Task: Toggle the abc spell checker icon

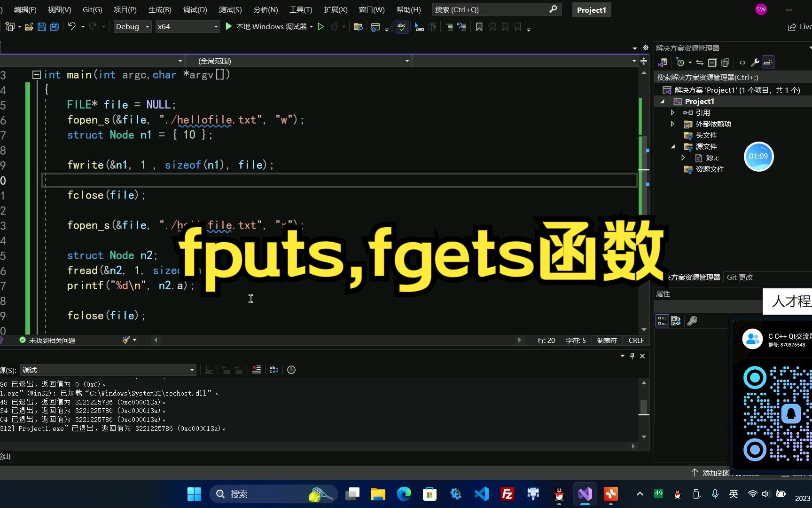Action: point(402,27)
